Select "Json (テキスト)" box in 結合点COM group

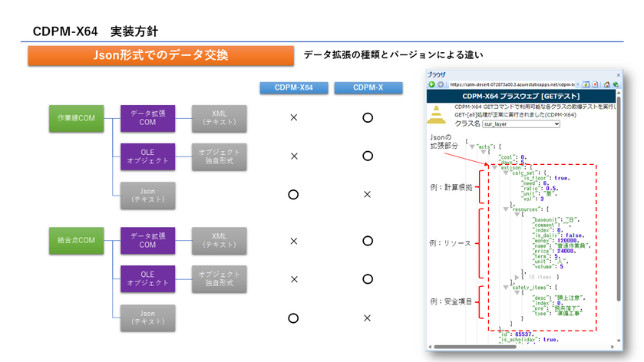[x=148, y=318]
